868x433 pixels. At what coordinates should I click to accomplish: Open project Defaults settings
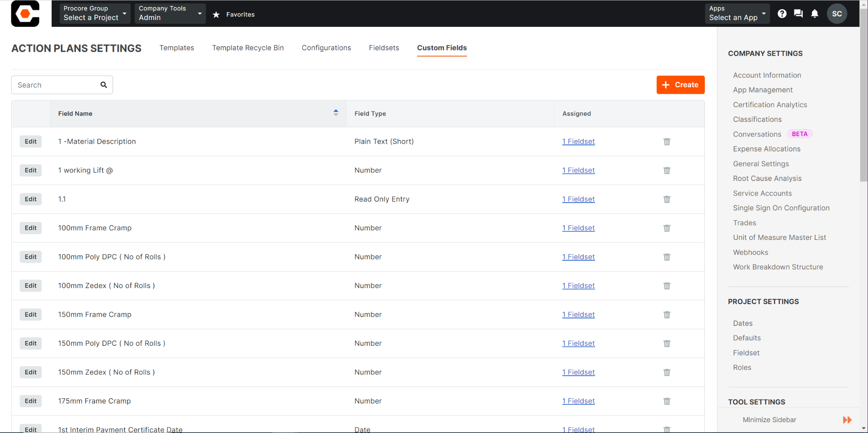pos(746,338)
